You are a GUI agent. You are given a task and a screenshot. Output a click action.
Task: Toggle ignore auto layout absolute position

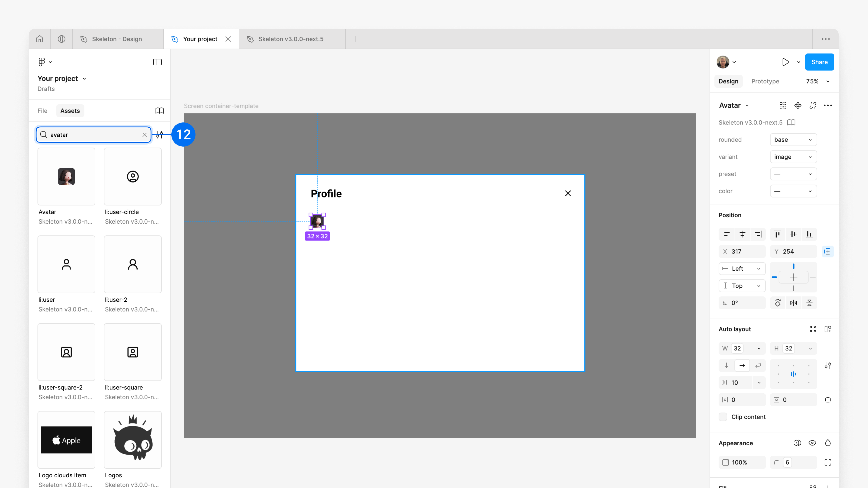point(828,252)
